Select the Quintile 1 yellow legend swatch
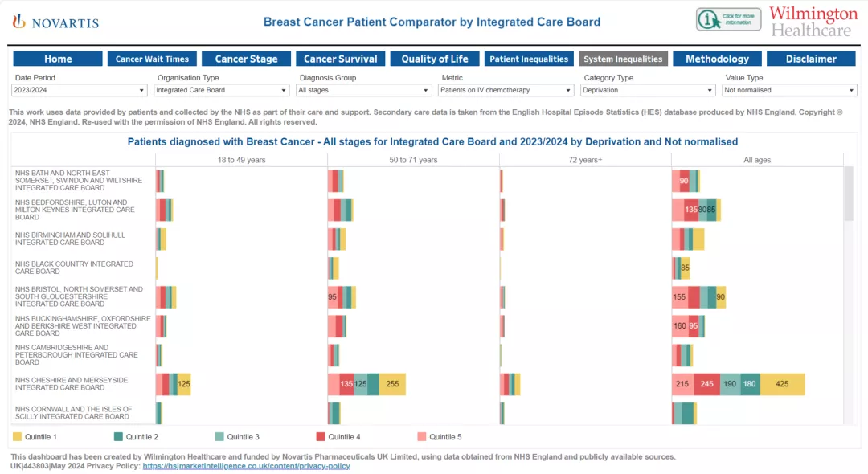 tap(17, 437)
